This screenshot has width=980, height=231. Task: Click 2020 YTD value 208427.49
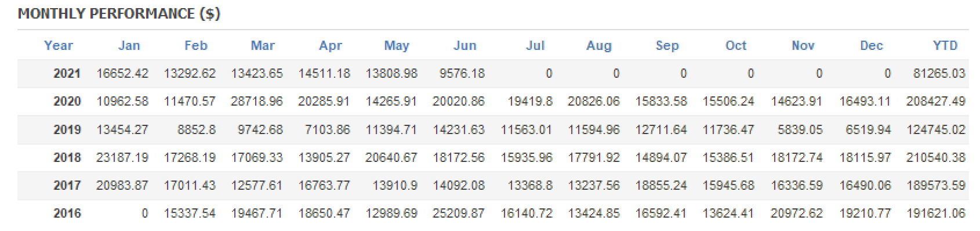[x=935, y=102]
